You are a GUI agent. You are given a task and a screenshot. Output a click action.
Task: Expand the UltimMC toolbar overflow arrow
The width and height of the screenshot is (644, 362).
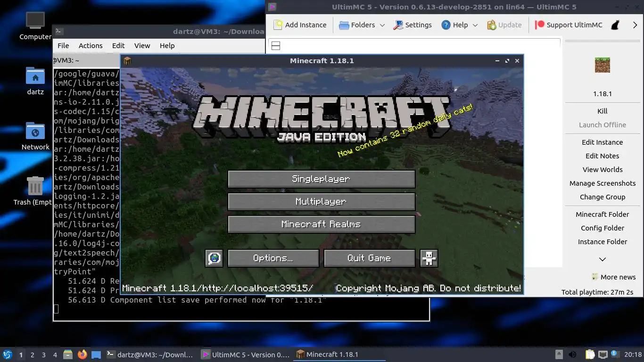[x=635, y=25]
